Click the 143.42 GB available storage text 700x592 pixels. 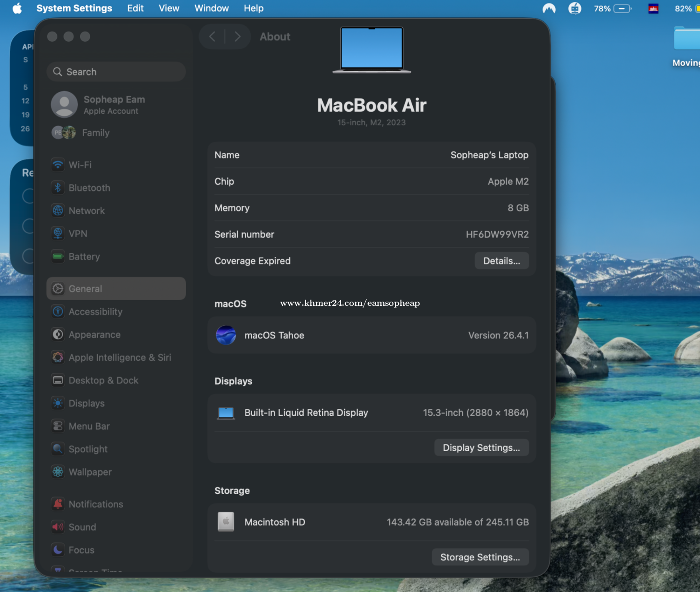[458, 522]
